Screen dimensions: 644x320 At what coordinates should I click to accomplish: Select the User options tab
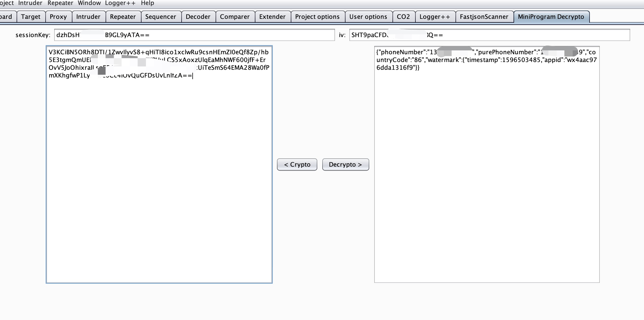click(x=368, y=17)
